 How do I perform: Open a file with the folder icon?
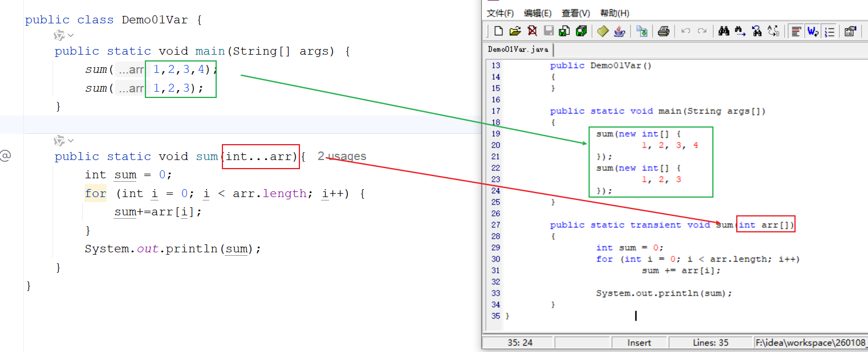515,31
